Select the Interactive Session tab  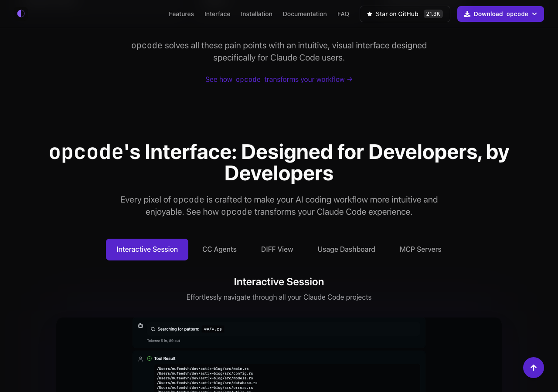pyautogui.click(x=147, y=249)
